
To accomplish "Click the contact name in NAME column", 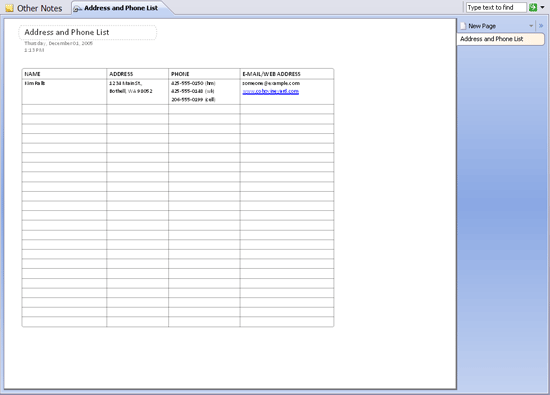I will coord(35,83).
